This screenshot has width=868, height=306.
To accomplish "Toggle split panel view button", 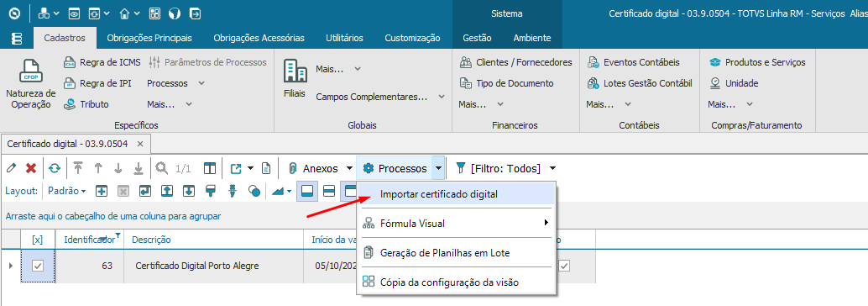I will click(x=329, y=191).
